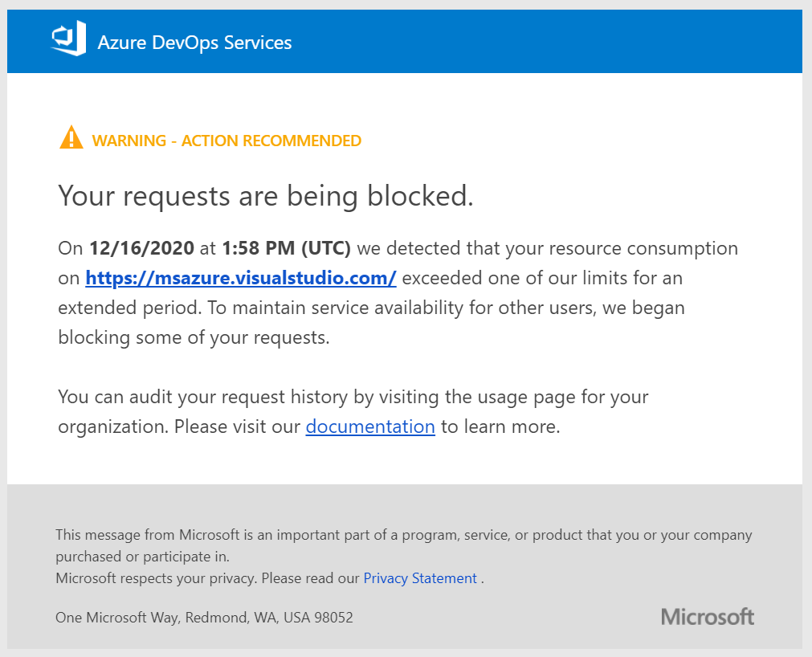
Task: Click the bold 1:58 PM (UTC) time
Action: [287, 248]
